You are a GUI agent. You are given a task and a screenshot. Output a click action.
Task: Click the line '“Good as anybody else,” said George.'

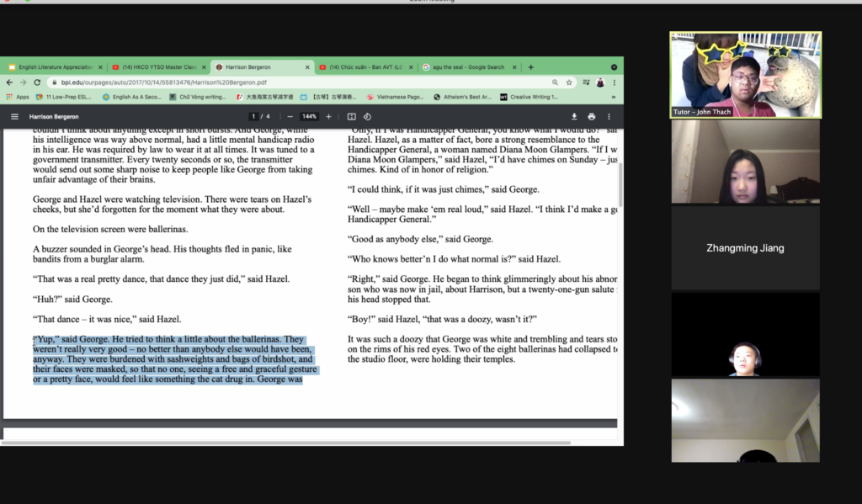coord(421,239)
